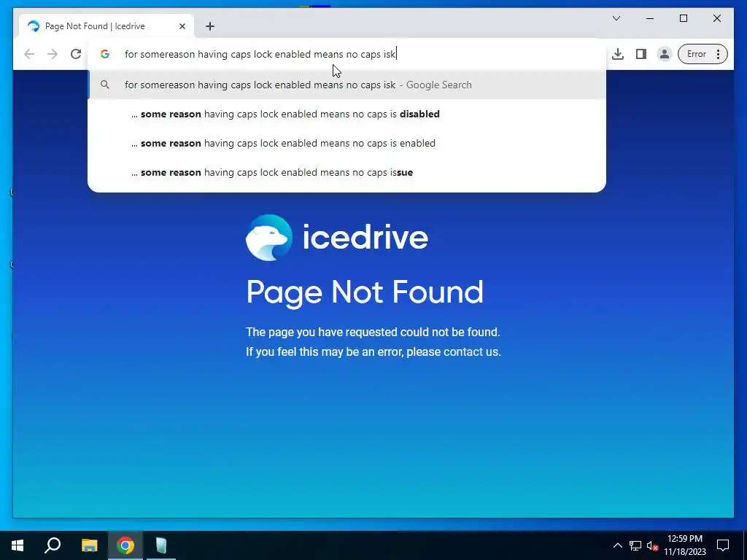Click the Icedrive polar bear logo
747x560 pixels.
coord(268,237)
